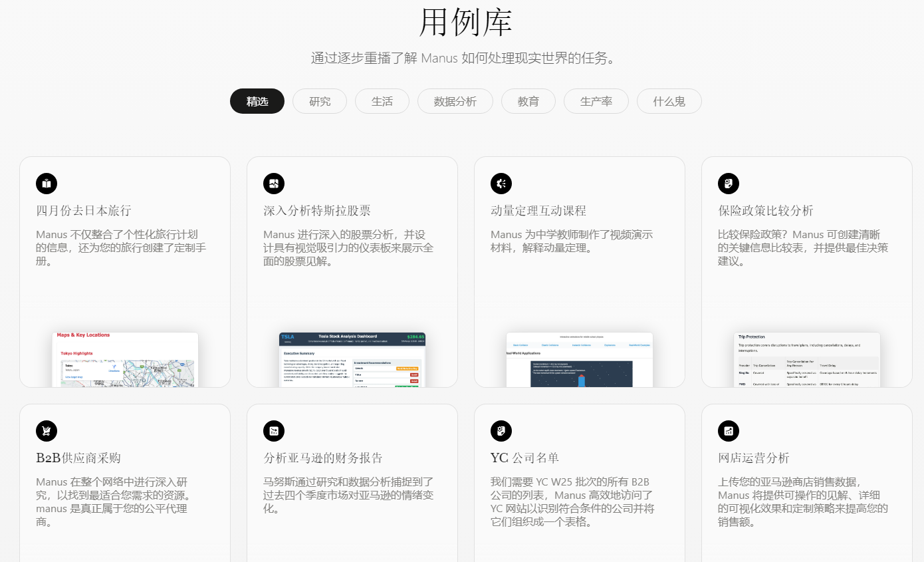Click the Trip Protection table thumbnail
The image size is (924, 562).
807,359
